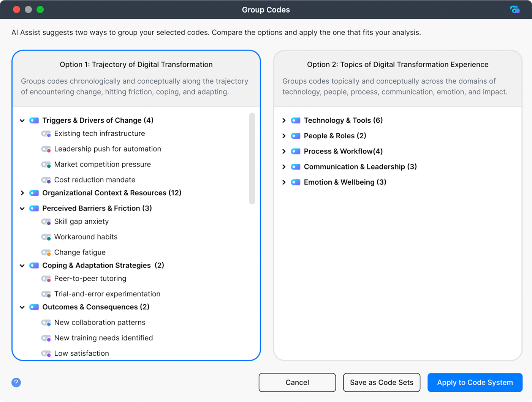Expand Organizational Context & Resources group
The image size is (532, 402).
22,193
